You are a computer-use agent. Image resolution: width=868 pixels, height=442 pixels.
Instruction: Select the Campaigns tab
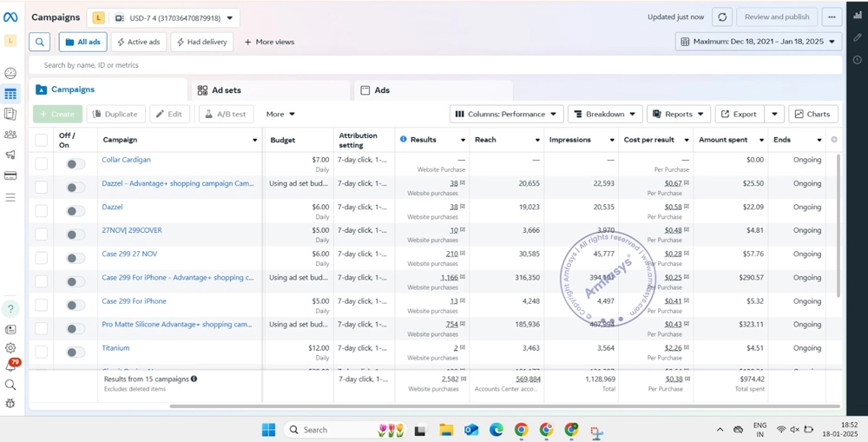pos(108,89)
